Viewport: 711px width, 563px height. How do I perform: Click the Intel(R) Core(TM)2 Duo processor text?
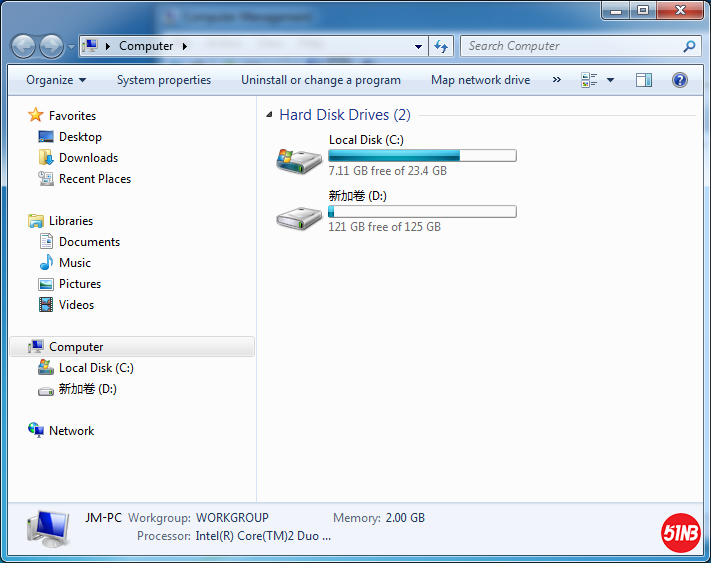[x=263, y=536]
